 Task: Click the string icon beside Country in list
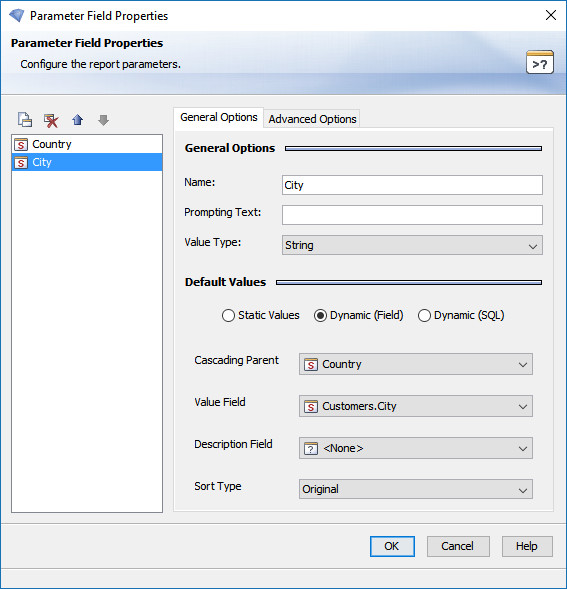[21, 144]
